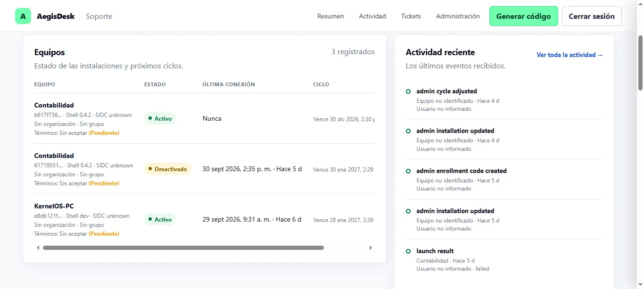Click the Pendiente label in the b617f736 row
The width and height of the screenshot is (644, 289).
pos(104,133)
